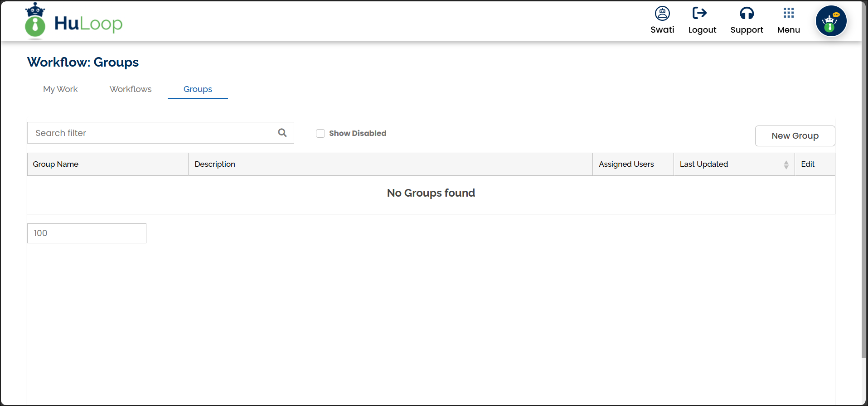Launch the chatbot assistant avatar
Viewport: 868px width, 406px height.
[x=831, y=21]
